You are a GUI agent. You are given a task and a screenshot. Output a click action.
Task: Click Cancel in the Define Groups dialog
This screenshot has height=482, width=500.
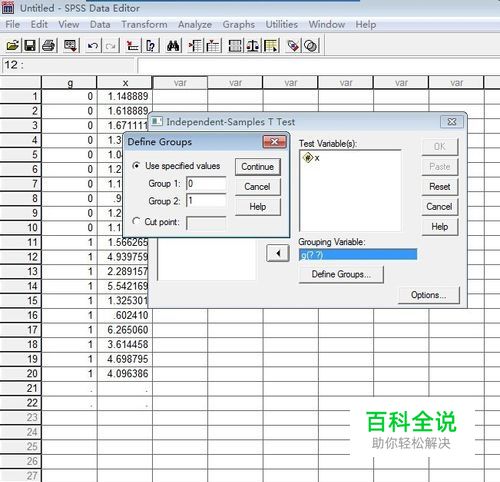[x=257, y=187]
